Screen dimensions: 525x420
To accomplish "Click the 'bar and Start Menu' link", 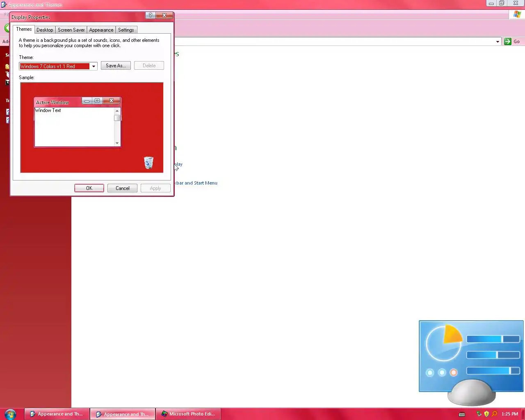I will 196,183.
